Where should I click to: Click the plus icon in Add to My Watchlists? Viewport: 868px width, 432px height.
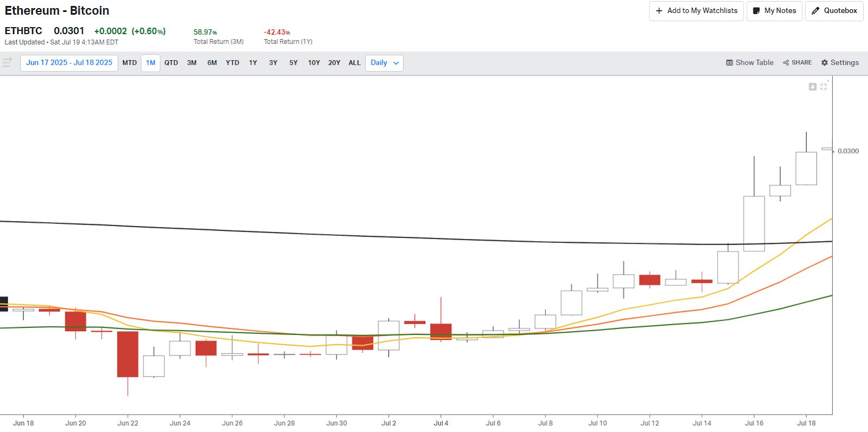[x=659, y=11]
